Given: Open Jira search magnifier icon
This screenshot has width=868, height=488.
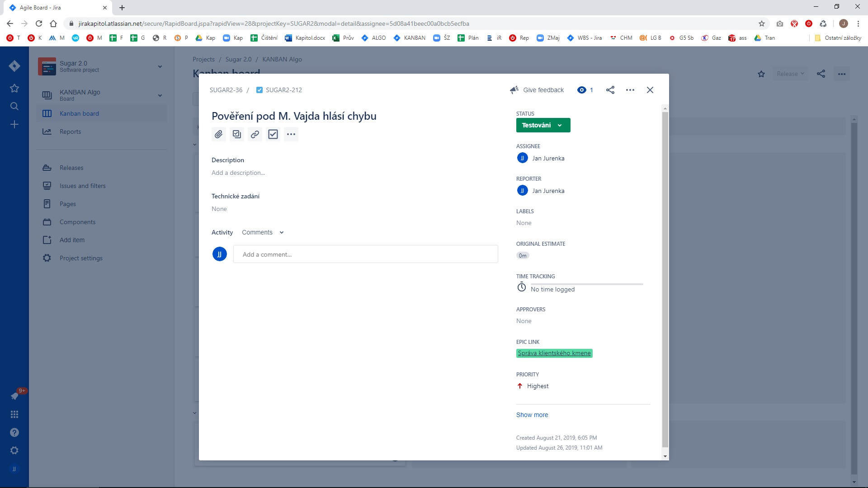Looking at the screenshot, I should tap(14, 106).
